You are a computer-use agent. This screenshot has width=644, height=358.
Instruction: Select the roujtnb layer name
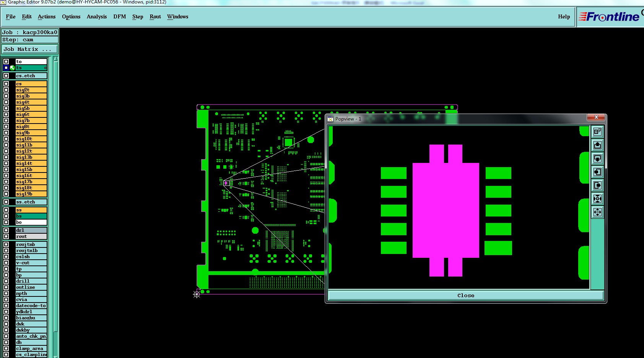point(31,244)
